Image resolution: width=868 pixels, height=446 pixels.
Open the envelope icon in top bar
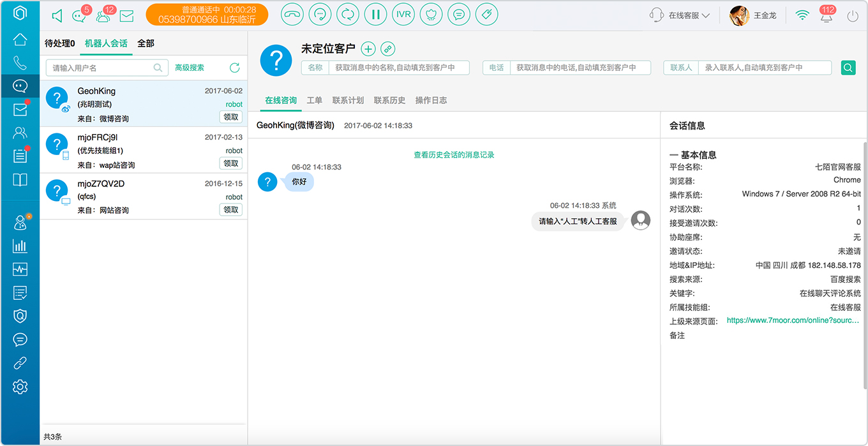126,16
